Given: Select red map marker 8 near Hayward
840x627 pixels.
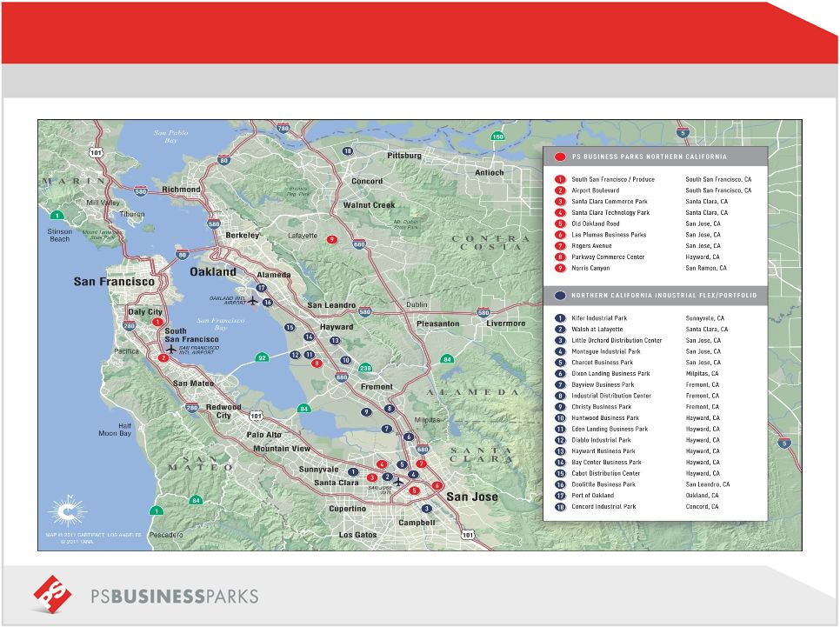Looking at the screenshot, I should click(317, 364).
